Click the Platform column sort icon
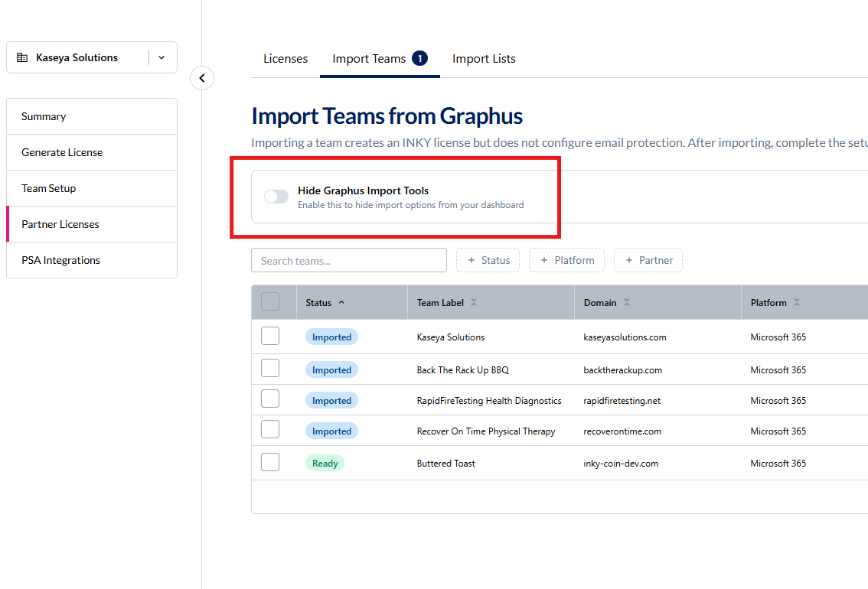 [x=797, y=303]
